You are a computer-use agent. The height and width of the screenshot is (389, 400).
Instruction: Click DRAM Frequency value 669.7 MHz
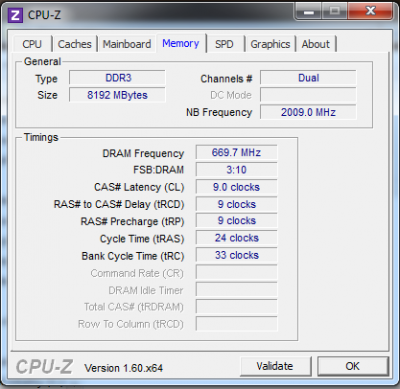click(x=237, y=153)
